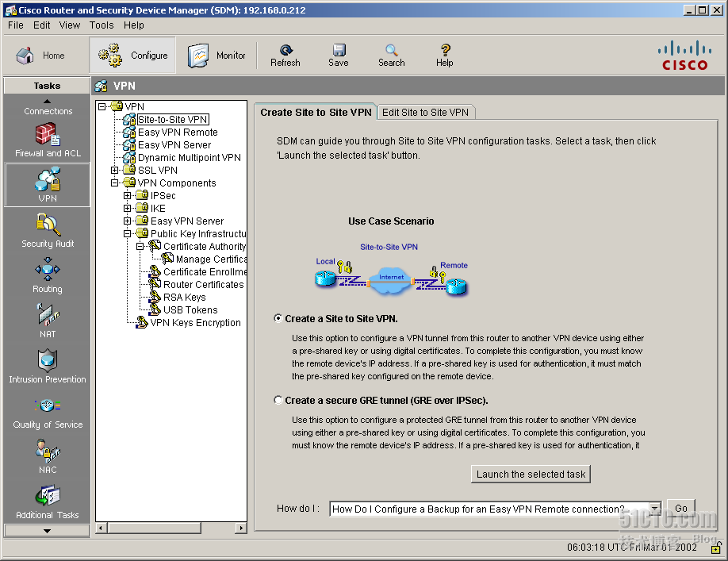The image size is (728, 561).
Task: Select Site-to-Site VPN tree node
Action: coord(173,119)
